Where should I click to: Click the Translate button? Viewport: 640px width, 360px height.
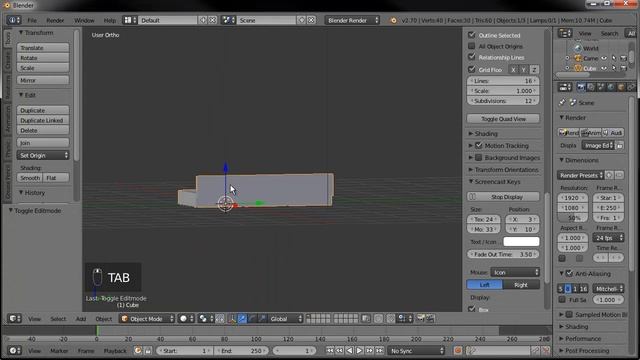[x=43, y=48]
